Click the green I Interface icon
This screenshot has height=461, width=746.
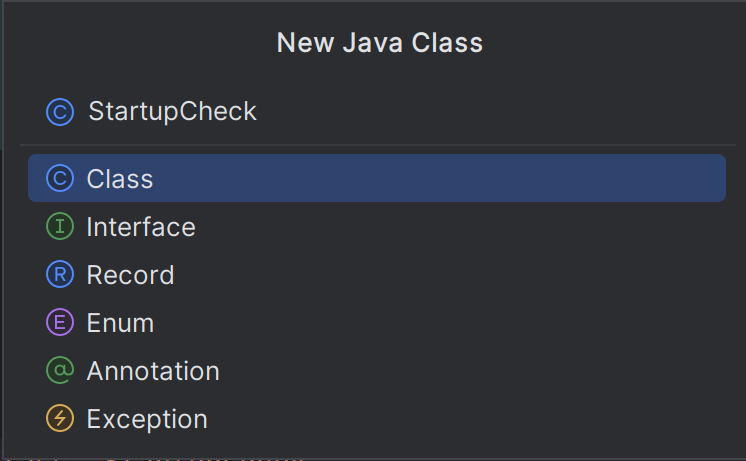point(60,227)
